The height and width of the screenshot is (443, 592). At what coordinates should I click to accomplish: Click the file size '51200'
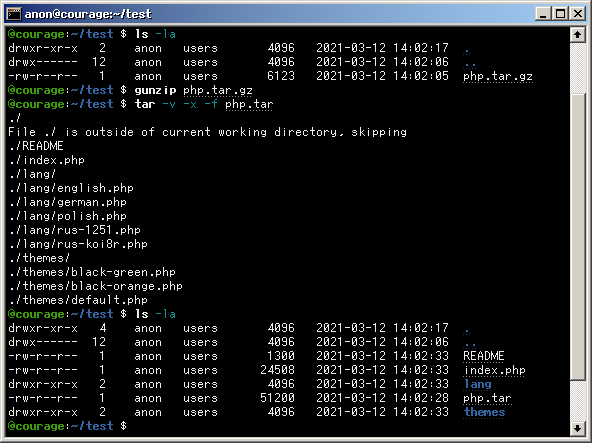(277, 398)
